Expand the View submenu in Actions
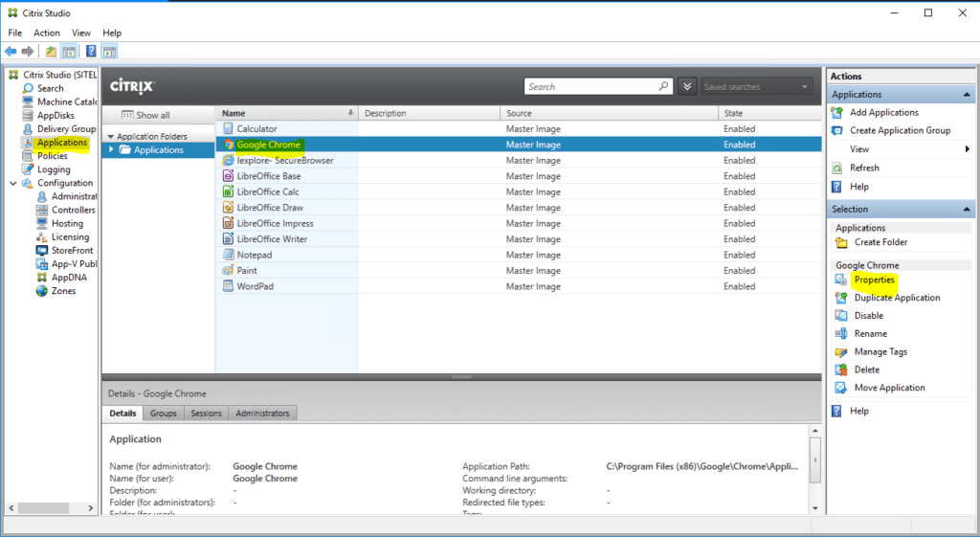The image size is (980, 537). [967, 148]
